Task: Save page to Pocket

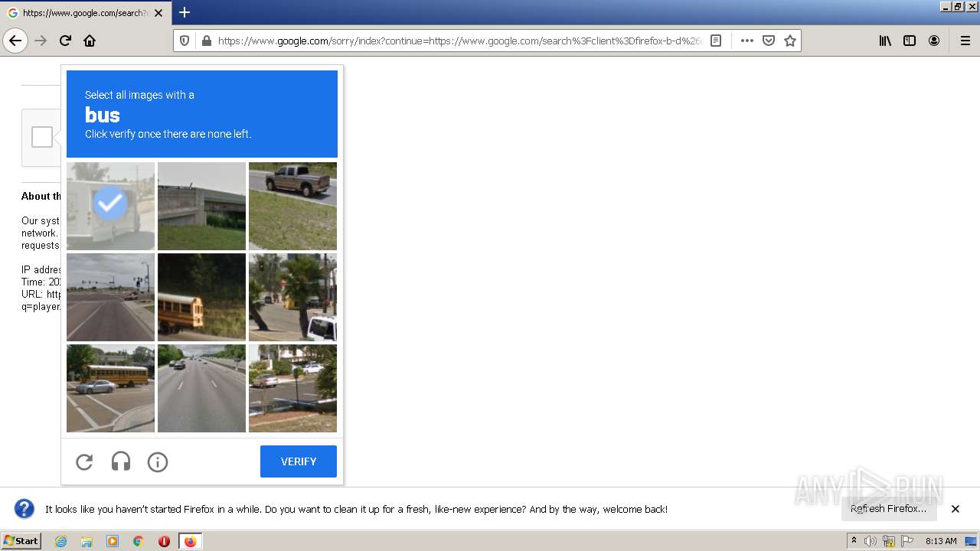Action: 769,41
